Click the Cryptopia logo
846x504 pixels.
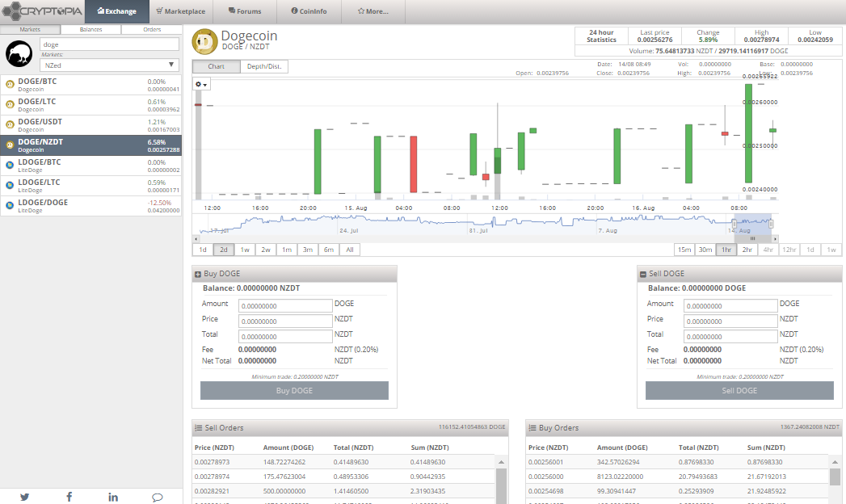(x=41, y=10)
